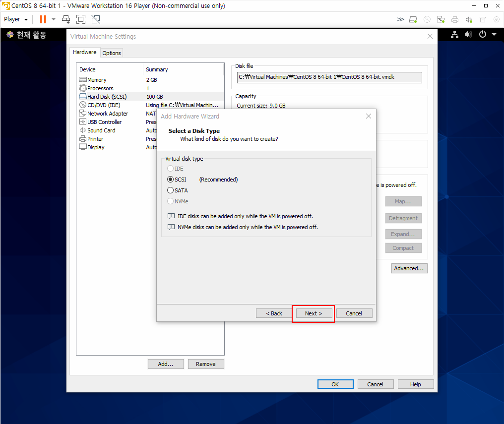Viewport: 504px width, 424px height.
Task: Click the guest power icon
Action: pyautogui.click(x=483, y=34)
